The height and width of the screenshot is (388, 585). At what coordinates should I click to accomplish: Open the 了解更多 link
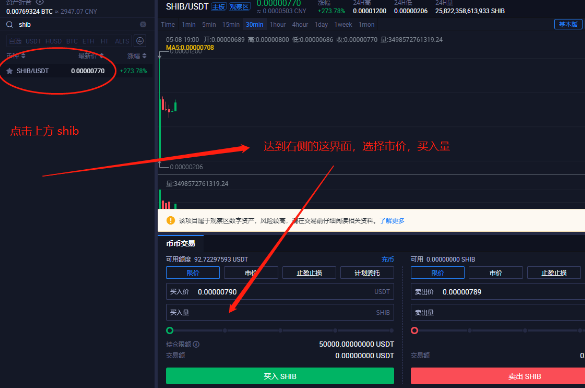pos(392,221)
